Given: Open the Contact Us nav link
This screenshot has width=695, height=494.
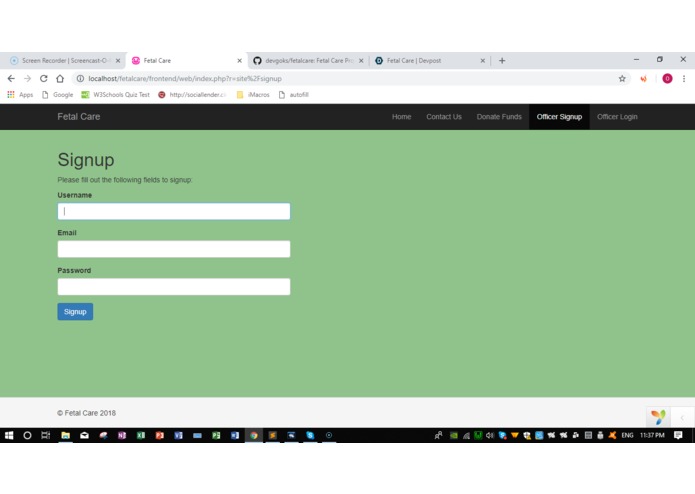Looking at the screenshot, I should click(x=444, y=117).
